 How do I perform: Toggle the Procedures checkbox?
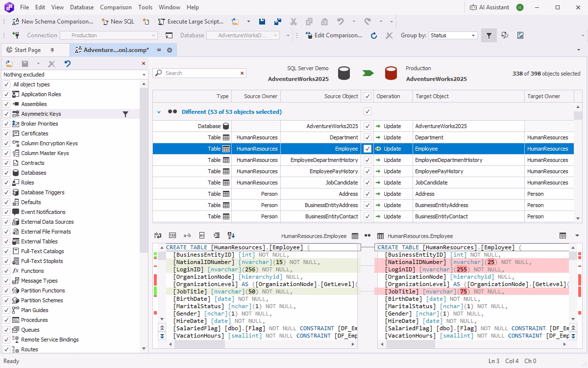[x=6, y=320]
